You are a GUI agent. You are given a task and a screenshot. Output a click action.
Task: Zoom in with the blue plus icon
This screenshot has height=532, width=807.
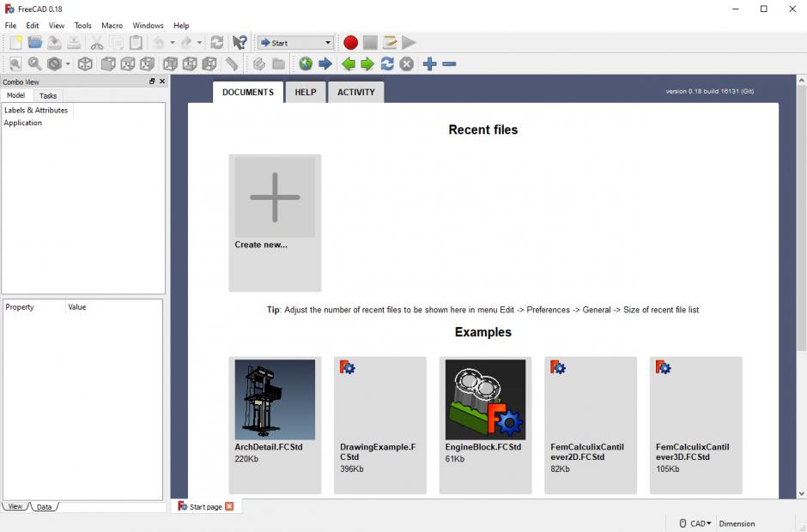point(430,63)
